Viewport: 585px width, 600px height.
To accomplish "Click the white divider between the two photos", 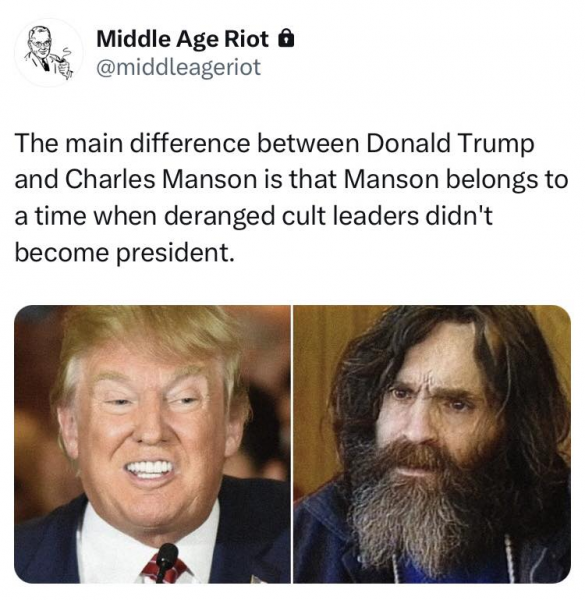I will pyautogui.click(x=292, y=444).
